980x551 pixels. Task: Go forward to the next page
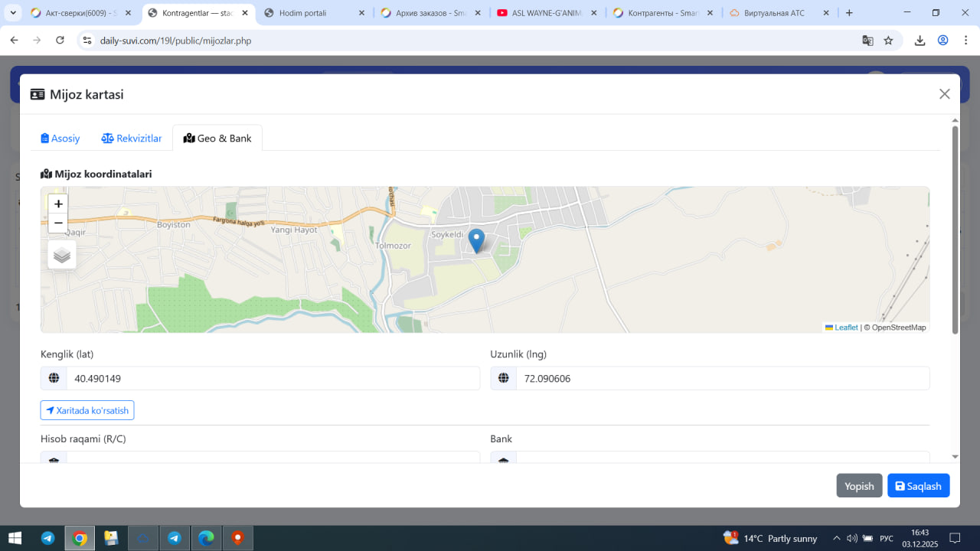click(x=37, y=41)
